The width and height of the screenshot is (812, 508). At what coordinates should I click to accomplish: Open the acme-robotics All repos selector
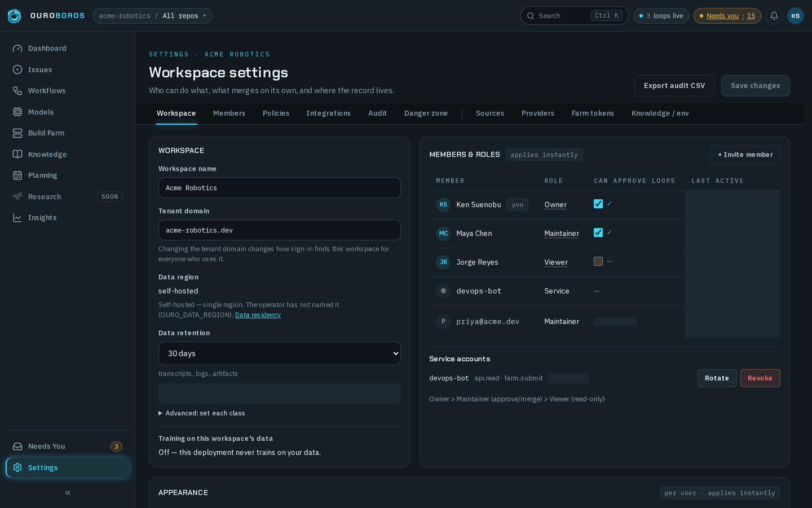(x=152, y=16)
